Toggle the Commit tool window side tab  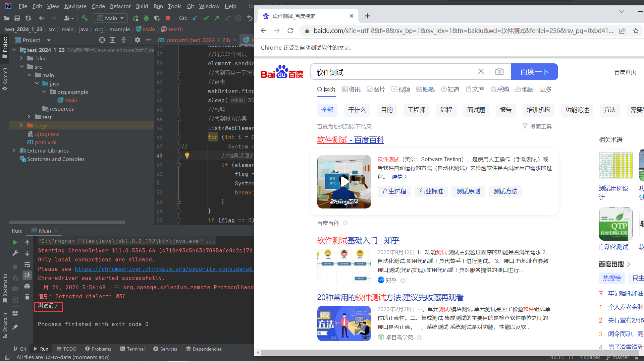pyautogui.click(x=5, y=79)
